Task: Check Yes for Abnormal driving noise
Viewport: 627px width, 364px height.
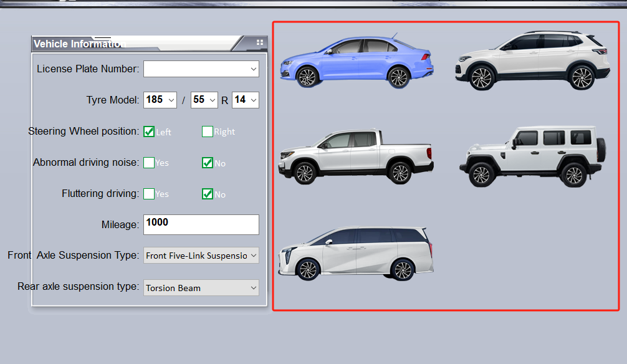Action: (149, 163)
